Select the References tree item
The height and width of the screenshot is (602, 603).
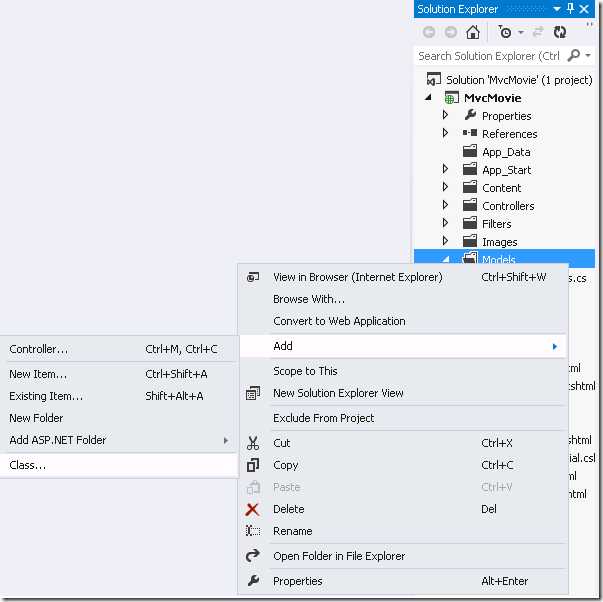[510, 134]
